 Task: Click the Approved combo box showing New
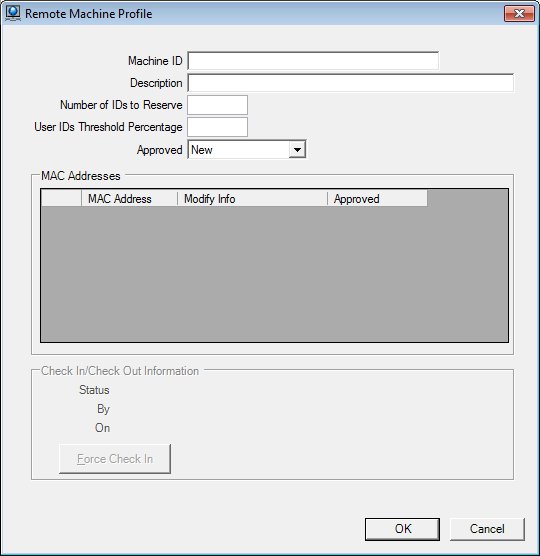coord(247,150)
